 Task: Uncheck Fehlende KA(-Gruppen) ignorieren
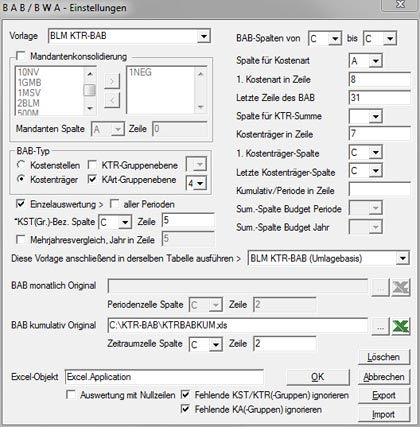185,409
